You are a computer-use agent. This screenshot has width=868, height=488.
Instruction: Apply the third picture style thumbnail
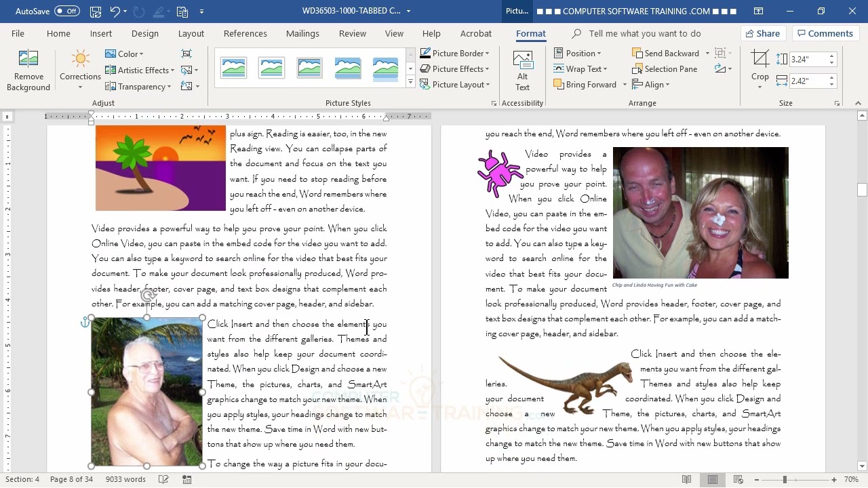tap(309, 68)
